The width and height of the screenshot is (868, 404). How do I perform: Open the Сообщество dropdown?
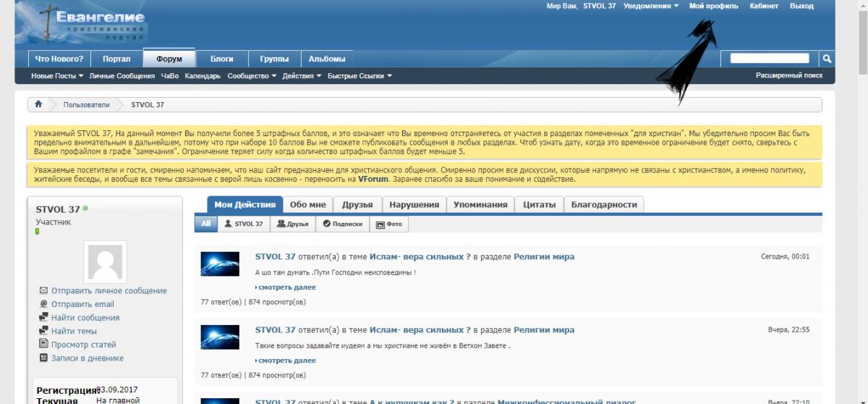252,76
